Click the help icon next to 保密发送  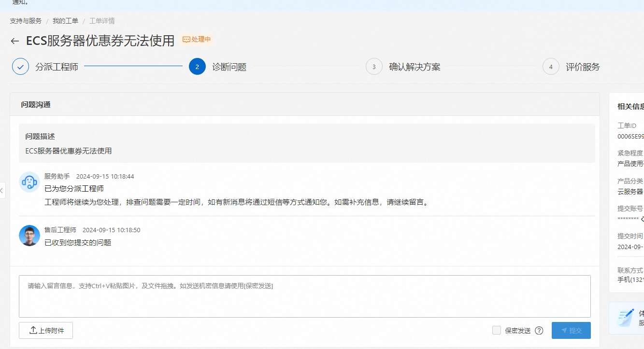click(x=539, y=331)
